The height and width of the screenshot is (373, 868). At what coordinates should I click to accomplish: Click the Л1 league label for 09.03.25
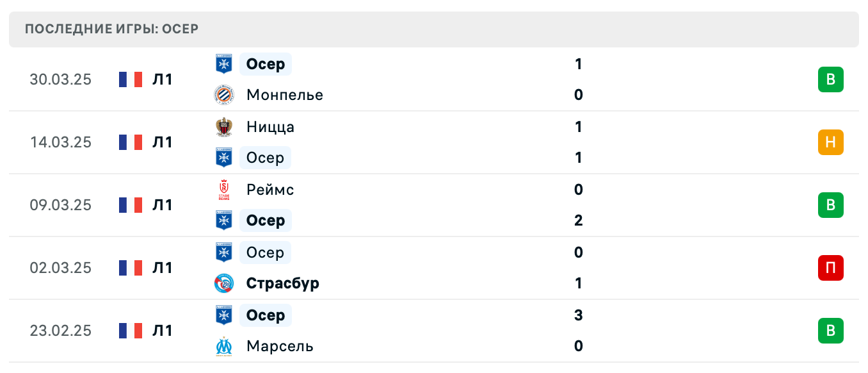click(163, 205)
